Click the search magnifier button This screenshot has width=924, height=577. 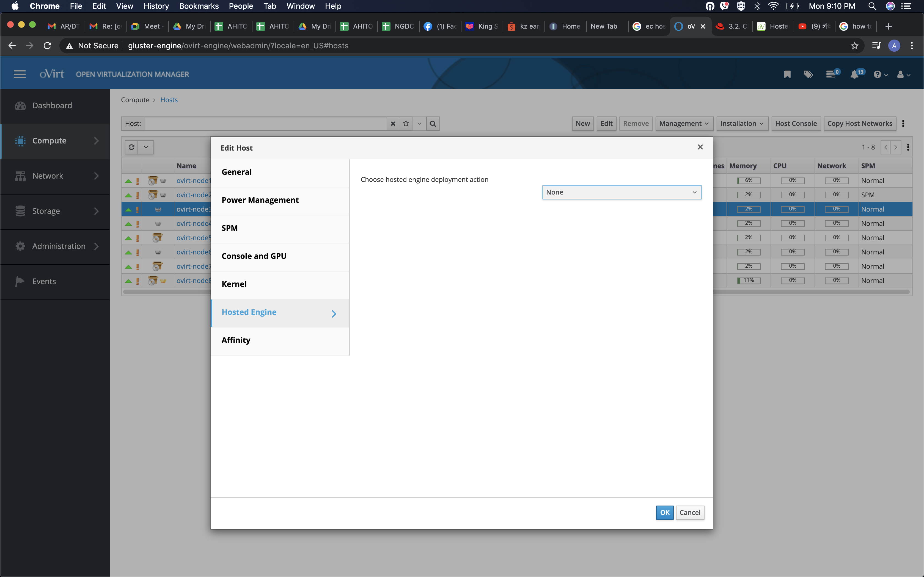433,124
